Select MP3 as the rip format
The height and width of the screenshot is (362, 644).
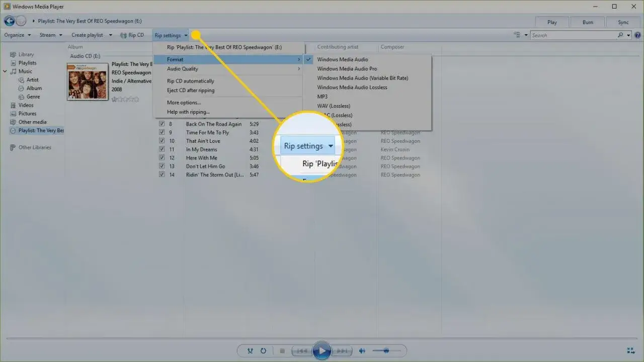point(323,97)
